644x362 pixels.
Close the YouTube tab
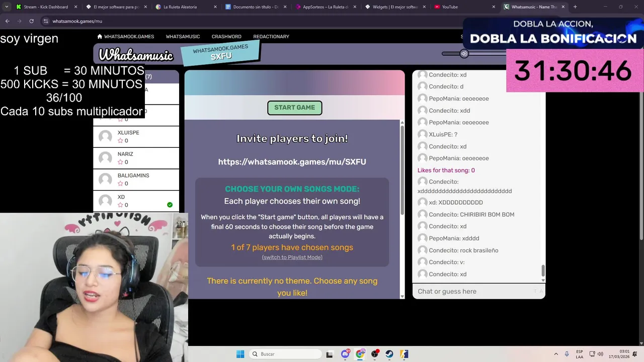[x=493, y=7]
